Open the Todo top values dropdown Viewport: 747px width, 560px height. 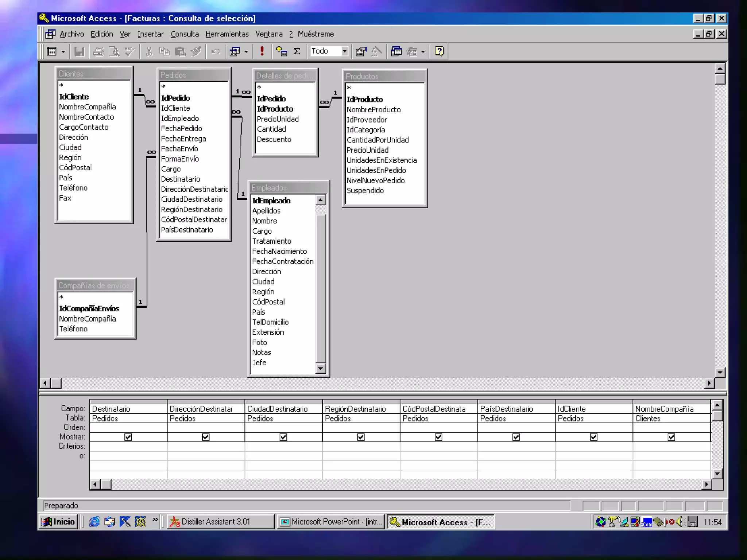[x=344, y=51]
